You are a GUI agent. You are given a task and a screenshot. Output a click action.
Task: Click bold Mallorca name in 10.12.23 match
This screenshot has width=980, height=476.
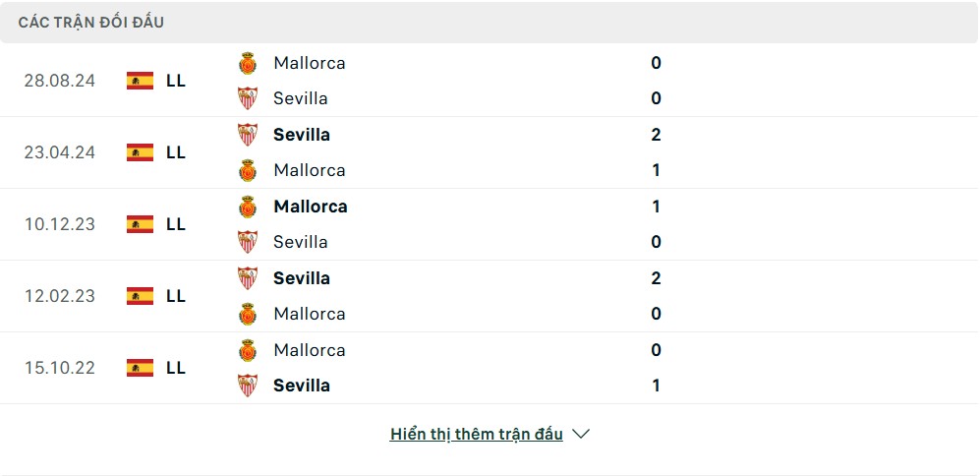coord(311,207)
